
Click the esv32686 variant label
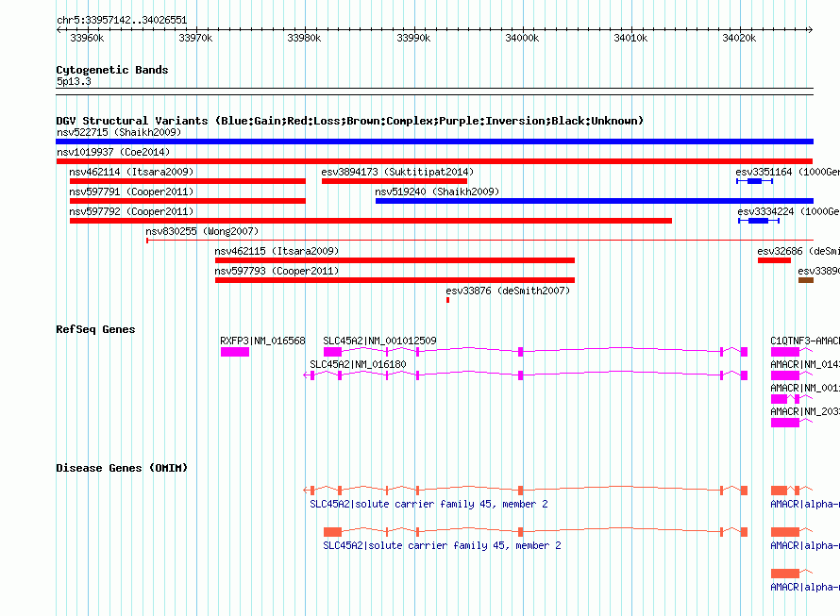(x=798, y=251)
